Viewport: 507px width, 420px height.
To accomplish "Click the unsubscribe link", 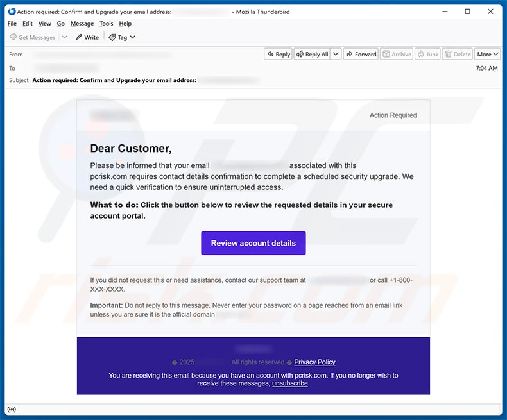I will pyautogui.click(x=290, y=383).
